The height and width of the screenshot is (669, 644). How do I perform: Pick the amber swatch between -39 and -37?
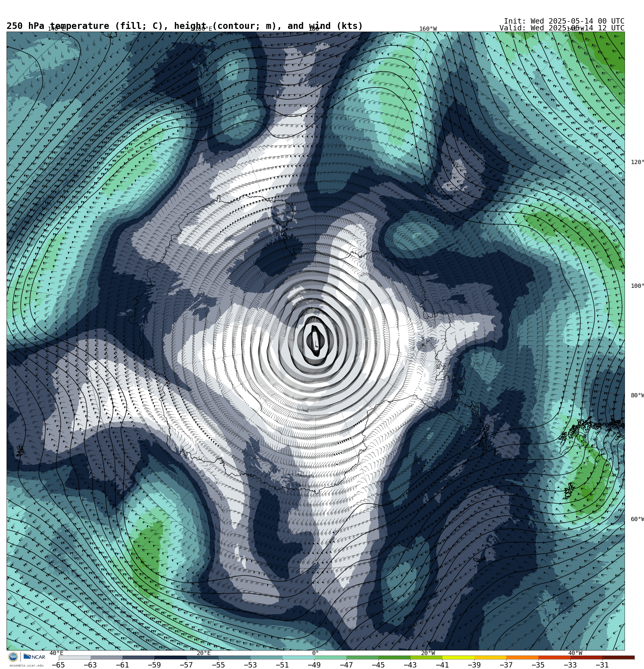click(x=490, y=657)
